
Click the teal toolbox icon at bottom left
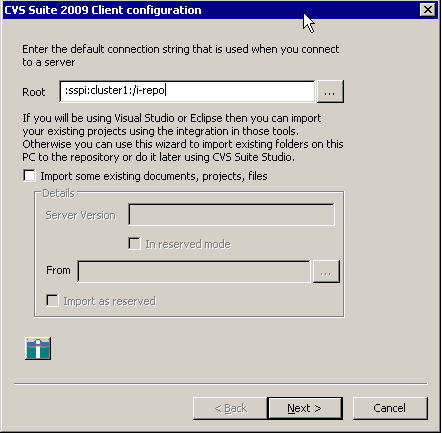(x=38, y=348)
